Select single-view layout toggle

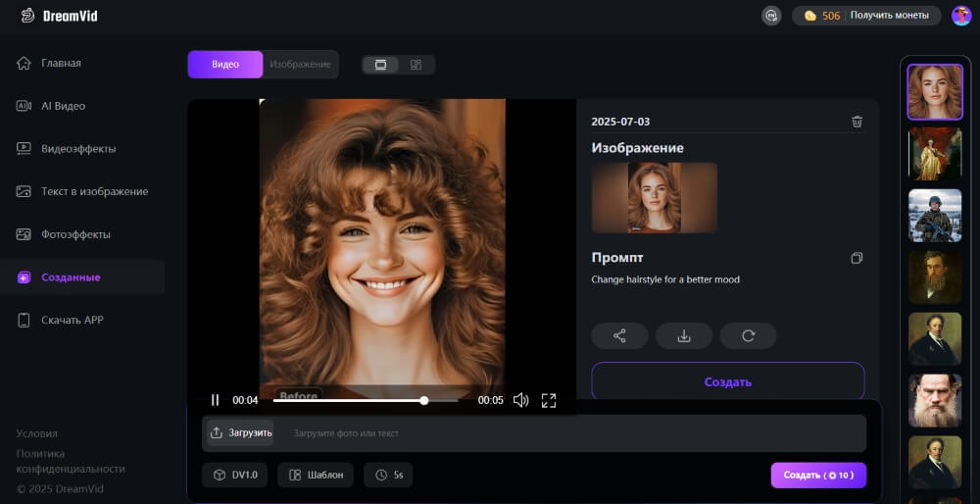pyautogui.click(x=380, y=65)
